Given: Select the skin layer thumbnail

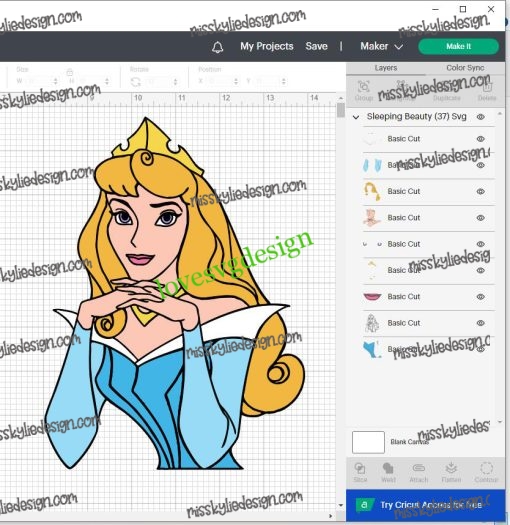Looking at the screenshot, I should coord(372,218).
